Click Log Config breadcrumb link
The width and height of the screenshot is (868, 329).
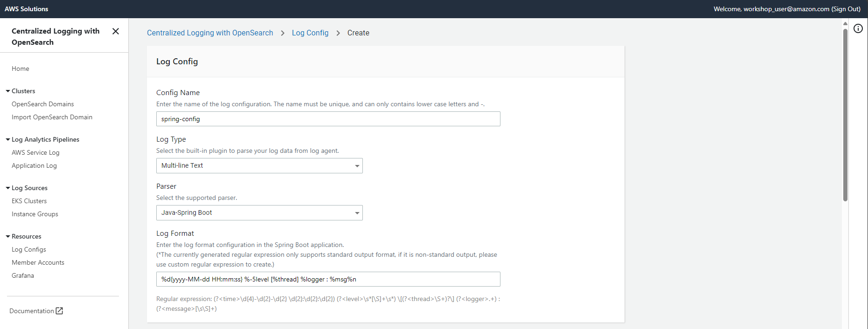click(310, 33)
